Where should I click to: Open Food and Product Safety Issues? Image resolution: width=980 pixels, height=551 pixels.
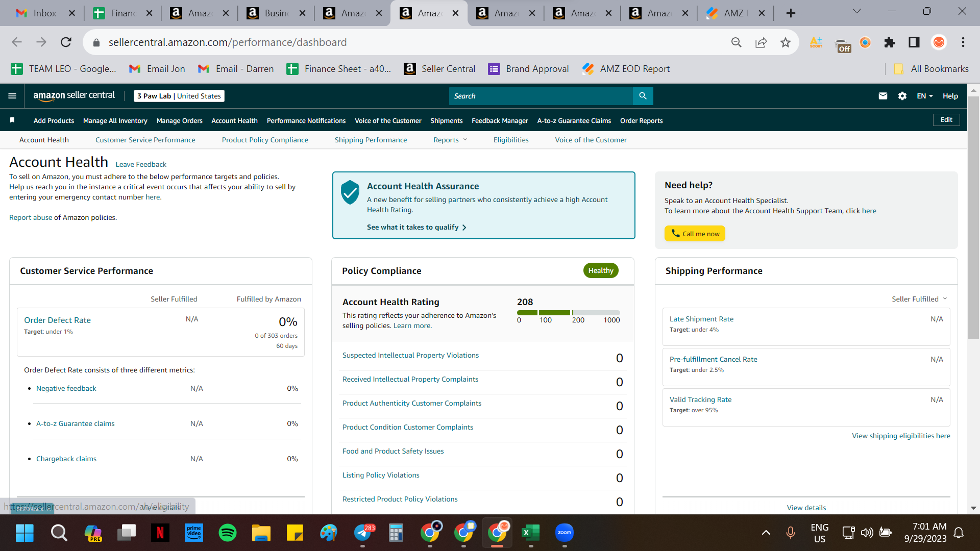393,451
